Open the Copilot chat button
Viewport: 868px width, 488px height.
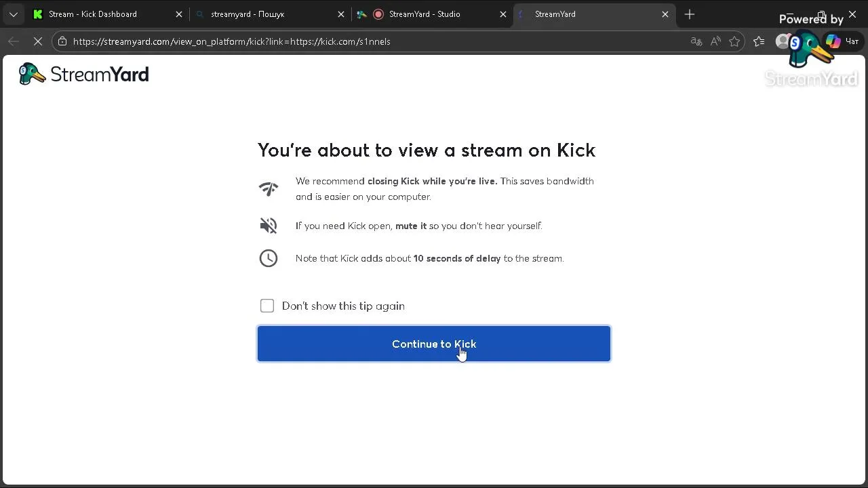(842, 41)
